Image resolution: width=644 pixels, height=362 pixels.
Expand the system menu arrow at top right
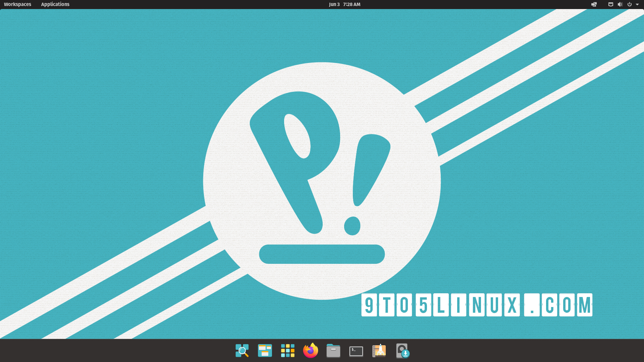coord(638,4)
